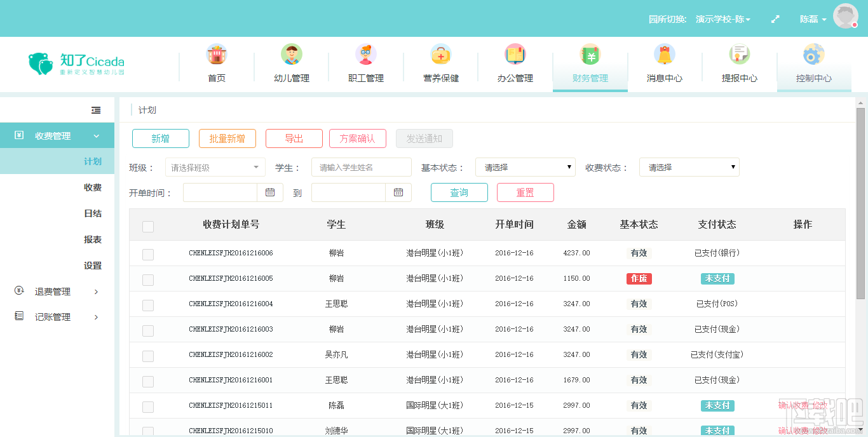The image size is (868, 437).
Task: Check the row for CHENLEISFJH20161216006
Action: (x=148, y=254)
